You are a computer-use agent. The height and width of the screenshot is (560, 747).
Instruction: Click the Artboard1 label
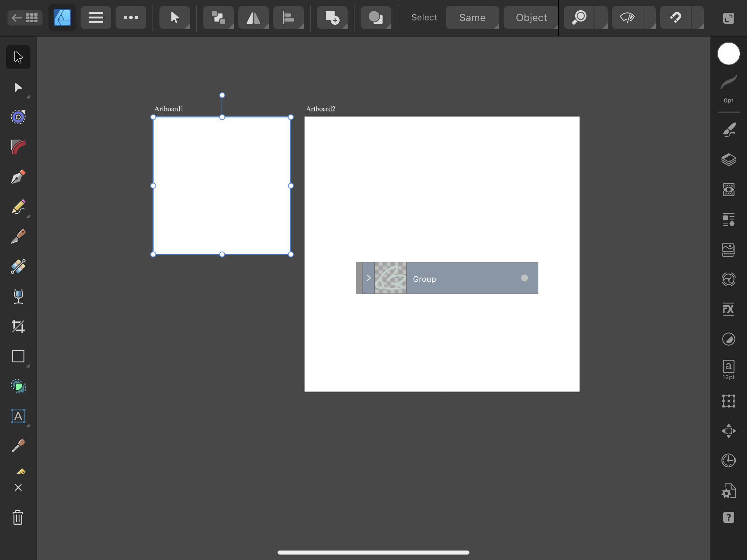pyautogui.click(x=169, y=109)
